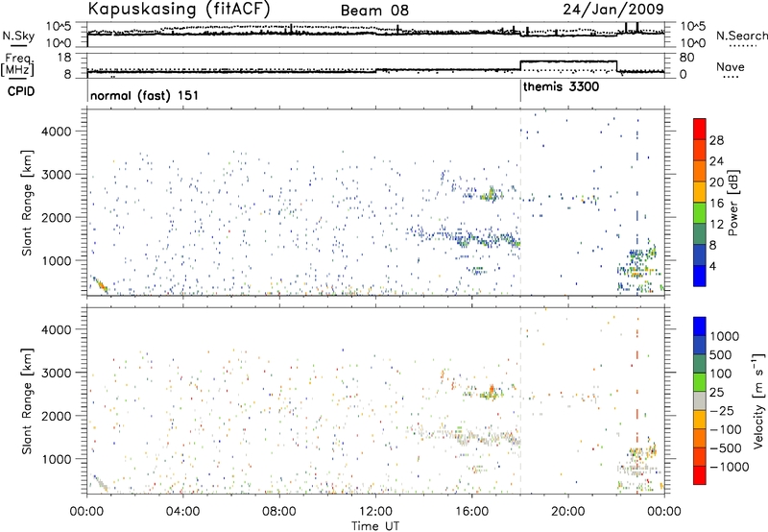Click the light green 12–16 dB Power swatch
The width and height of the screenshot is (768, 532).
click(700, 212)
